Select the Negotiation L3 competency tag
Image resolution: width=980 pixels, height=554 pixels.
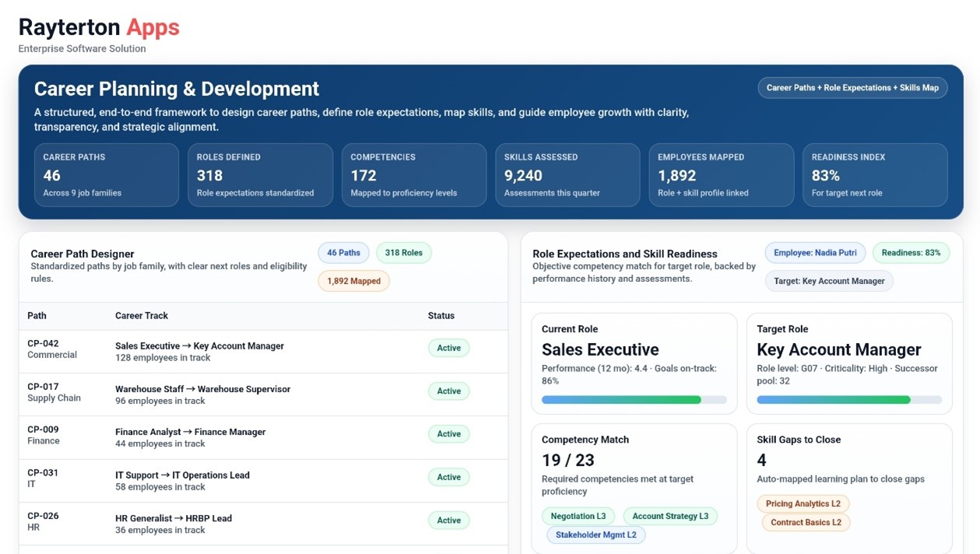click(578, 517)
